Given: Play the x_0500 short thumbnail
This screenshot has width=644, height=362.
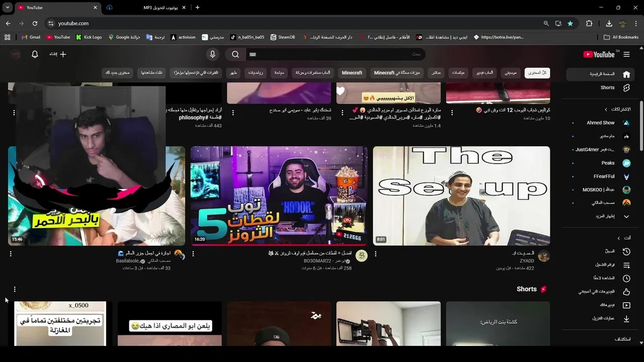Looking at the screenshot, I should 60,324.
